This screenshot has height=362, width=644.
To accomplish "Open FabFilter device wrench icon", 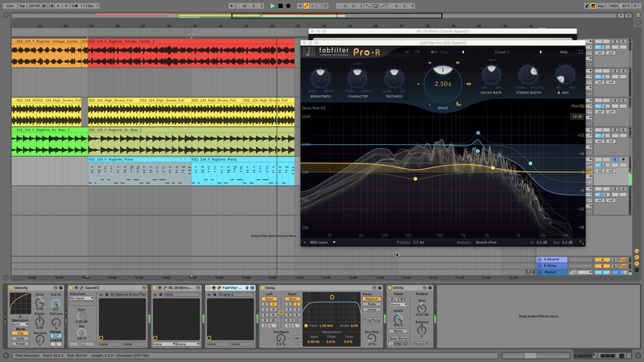I will click(219, 288).
